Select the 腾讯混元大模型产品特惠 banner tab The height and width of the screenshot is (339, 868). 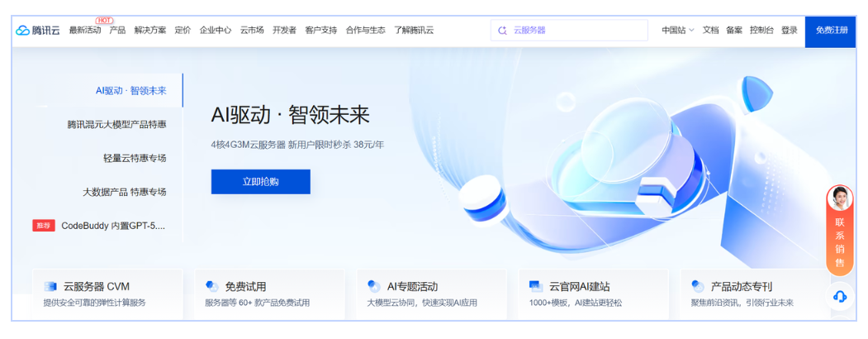coord(116,124)
